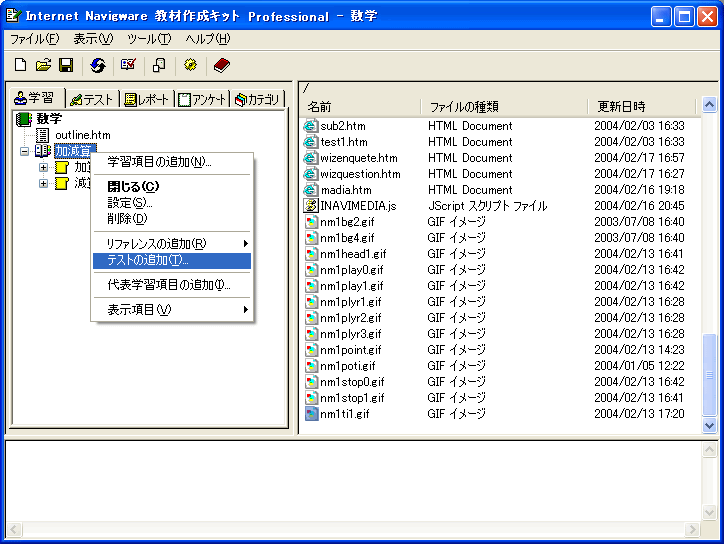Open the ヘルプ(H) menu
Image resolution: width=724 pixels, height=544 pixels.
coord(207,39)
